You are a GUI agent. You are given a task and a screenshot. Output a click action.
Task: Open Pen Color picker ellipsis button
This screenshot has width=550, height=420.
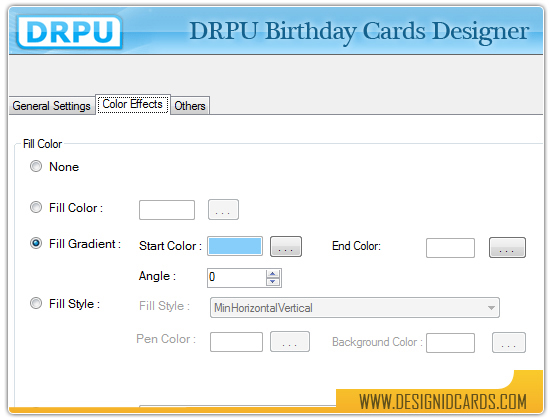(x=290, y=342)
